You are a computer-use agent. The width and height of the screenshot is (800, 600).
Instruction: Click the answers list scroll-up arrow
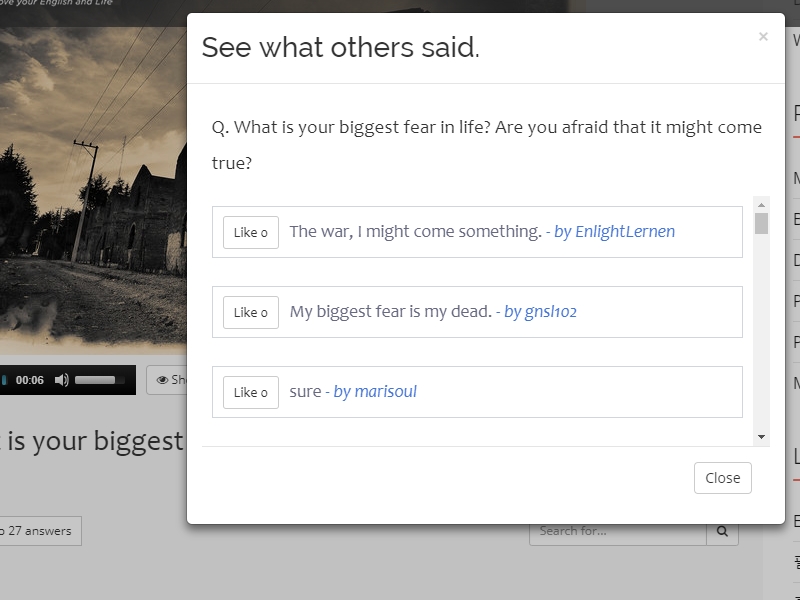click(x=761, y=205)
